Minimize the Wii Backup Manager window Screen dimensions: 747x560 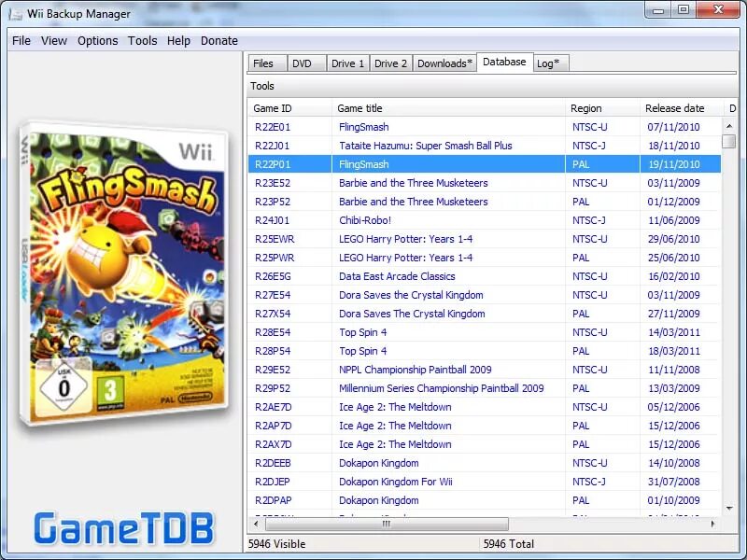click(x=659, y=9)
